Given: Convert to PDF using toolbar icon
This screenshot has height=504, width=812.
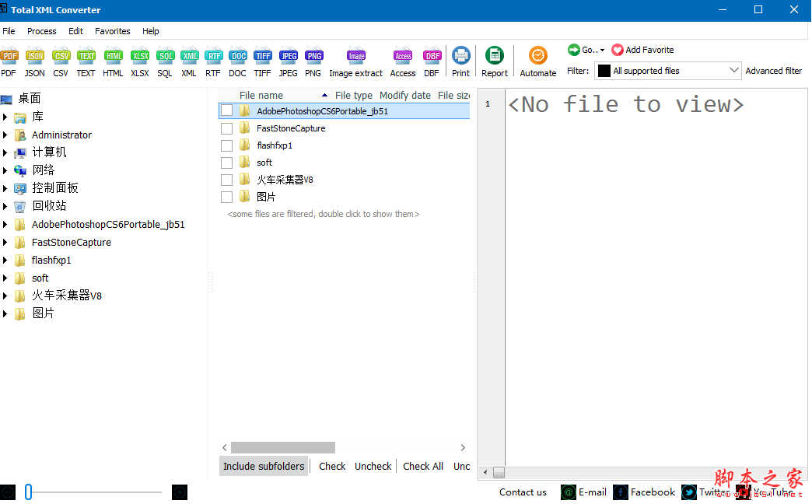Looking at the screenshot, I should coord(9,56).
